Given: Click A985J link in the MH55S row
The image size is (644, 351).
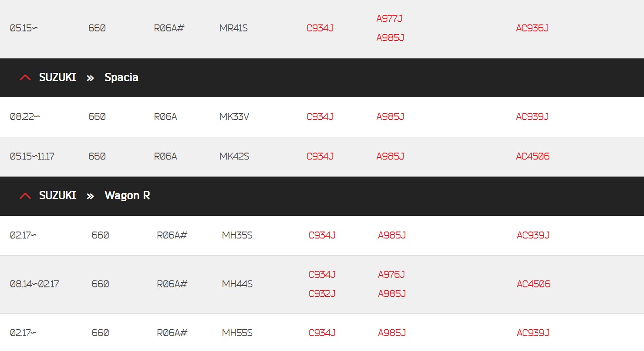Looking at the screenshot, I should (x=391, y=333).
